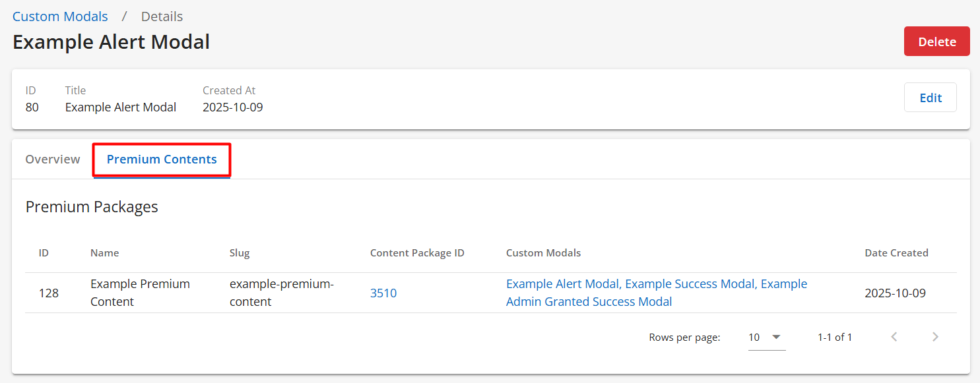The width and height of the screenshot is (980, 383).
Task: Go to the next page arrow
Action: point(935,337)
